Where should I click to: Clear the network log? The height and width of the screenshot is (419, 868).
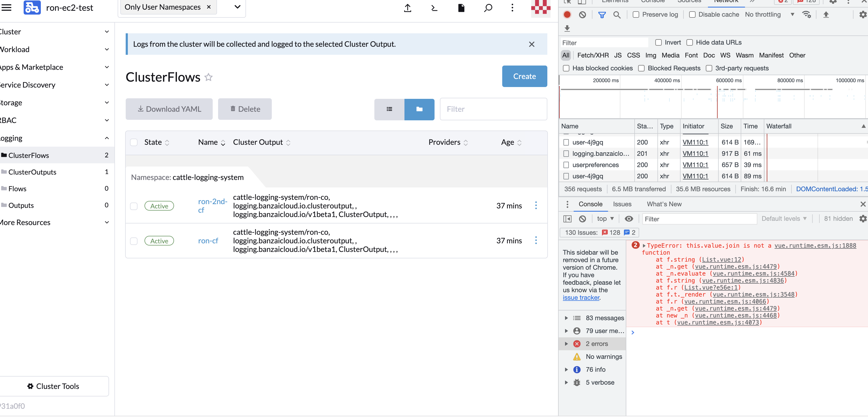pyautogui.click(x=582, y=15)
